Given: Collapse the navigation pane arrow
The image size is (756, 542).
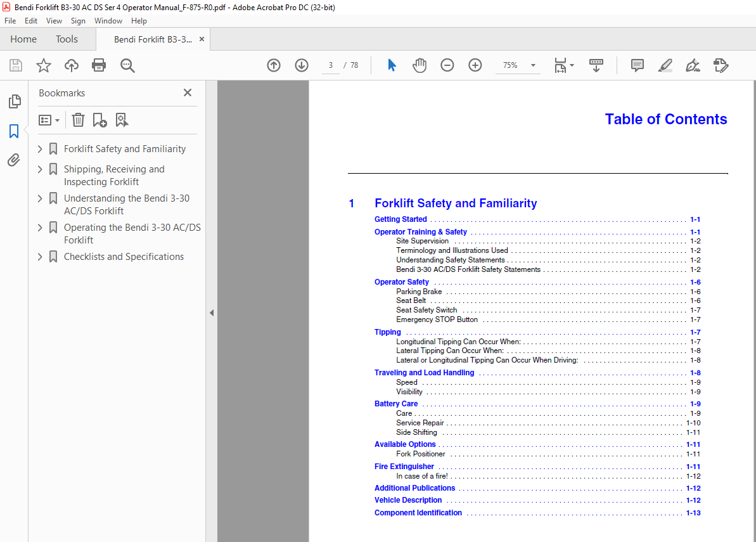Looking at the screenshot, I should [212, 313].
